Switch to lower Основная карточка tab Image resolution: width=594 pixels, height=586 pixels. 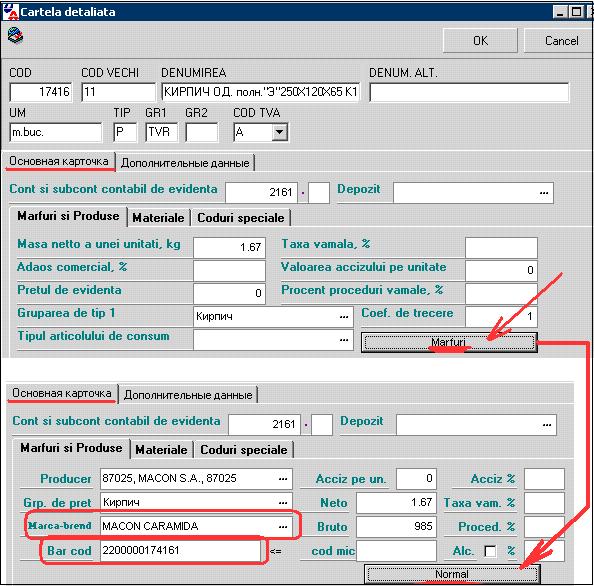coord(62,393)
